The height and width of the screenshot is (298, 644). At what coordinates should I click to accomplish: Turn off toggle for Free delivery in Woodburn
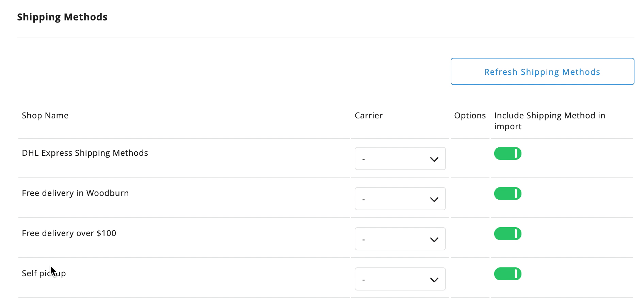[x=508, y=193]
